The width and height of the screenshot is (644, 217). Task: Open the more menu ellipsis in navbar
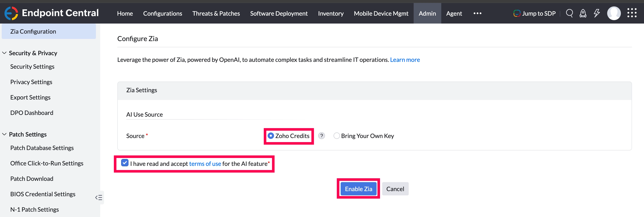click(x=477, y=13)
